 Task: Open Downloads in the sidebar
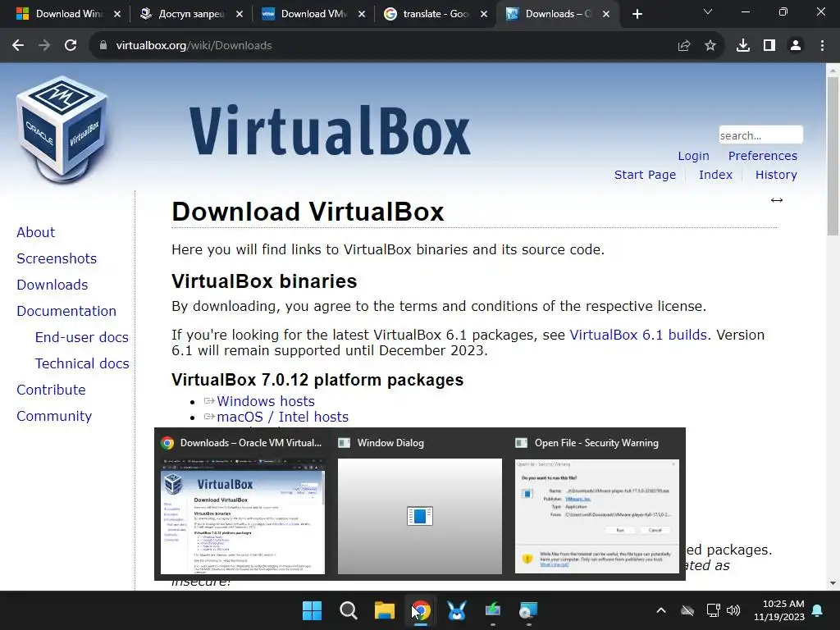52,285
